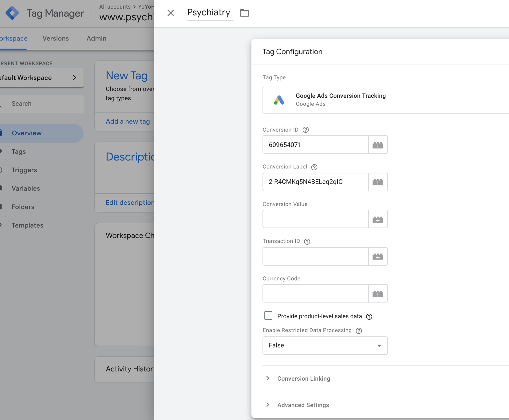Enable Provide product-level sales data checkbox
Screen dimensions: 509x420
(268, 316)
